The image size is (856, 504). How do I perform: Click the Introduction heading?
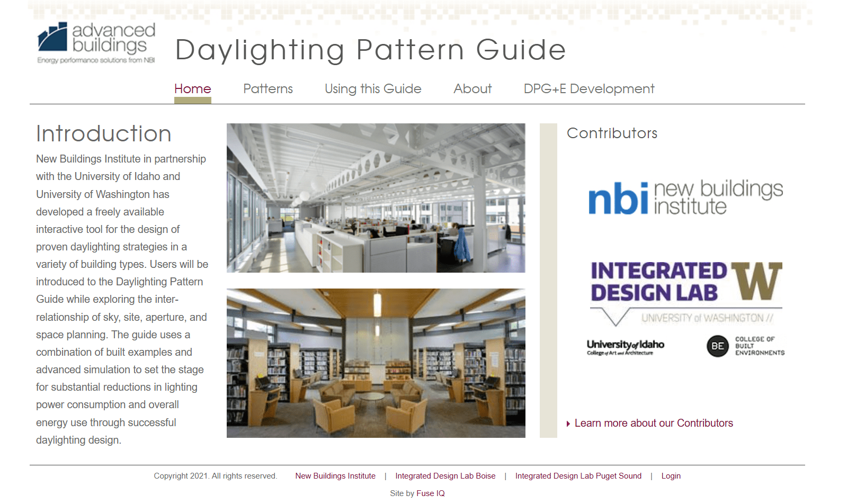(104, 133)
